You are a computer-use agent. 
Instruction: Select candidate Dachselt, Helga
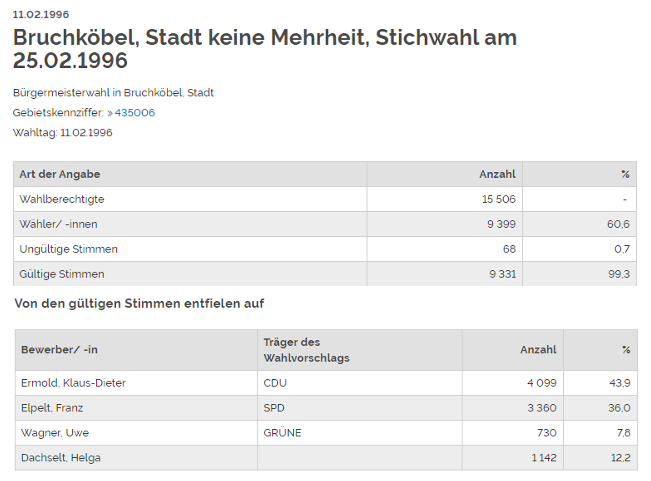pos(60,458)
